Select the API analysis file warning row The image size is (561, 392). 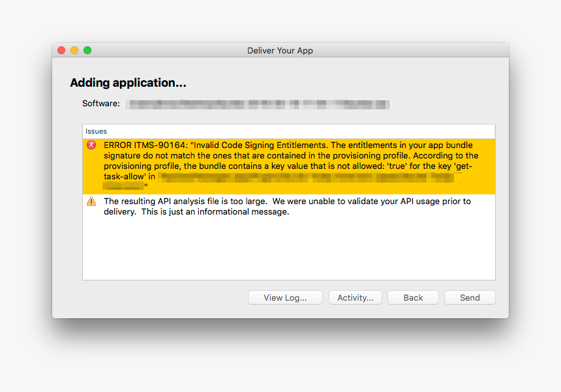pos(289,206)
